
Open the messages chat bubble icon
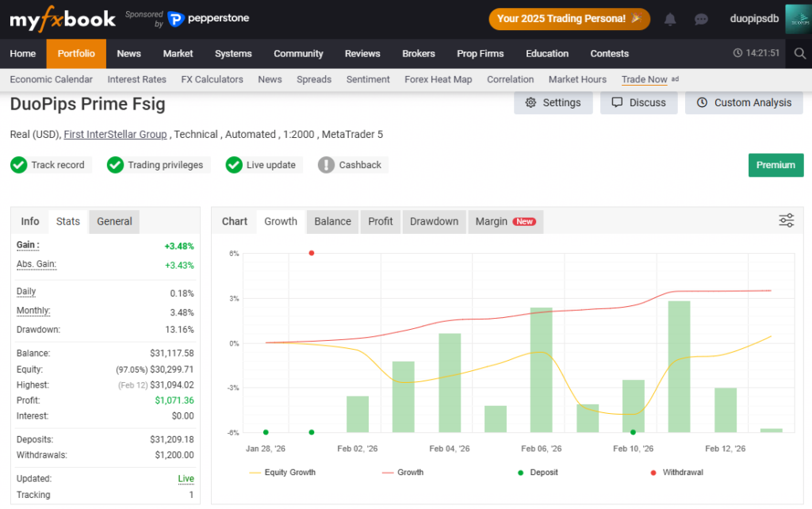coord(701,20)
